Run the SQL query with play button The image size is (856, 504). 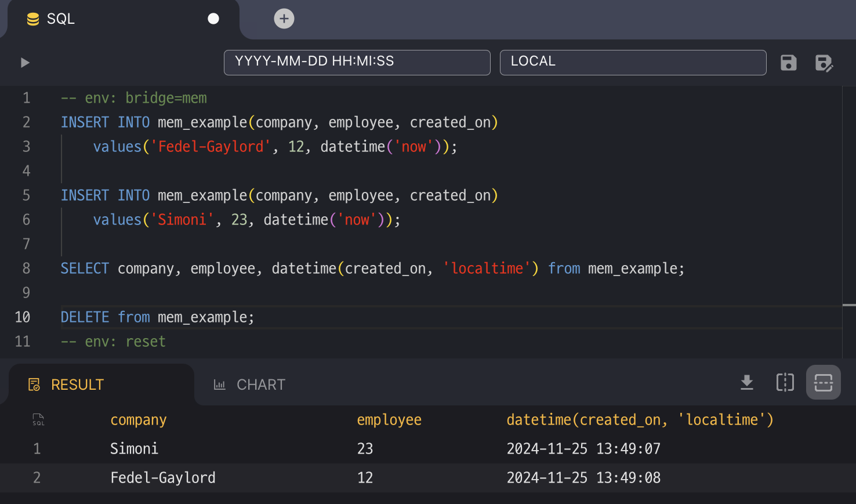click(25, 63)
